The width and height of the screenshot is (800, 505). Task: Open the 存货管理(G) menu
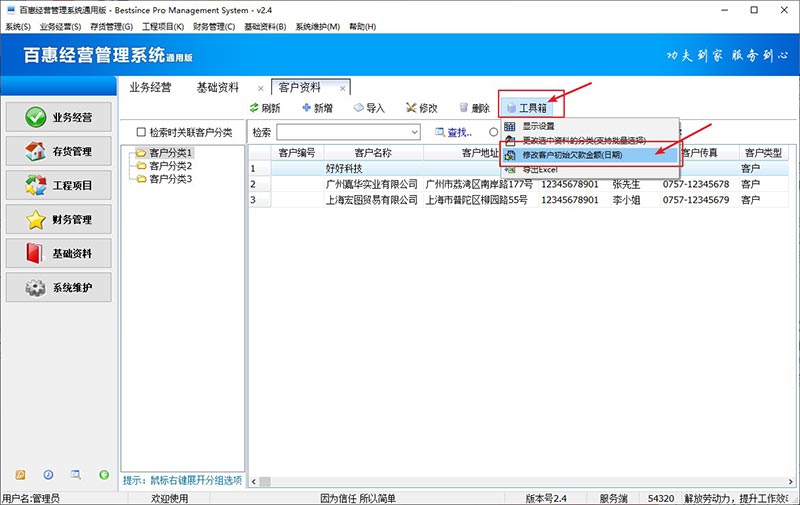pos(111,27)
